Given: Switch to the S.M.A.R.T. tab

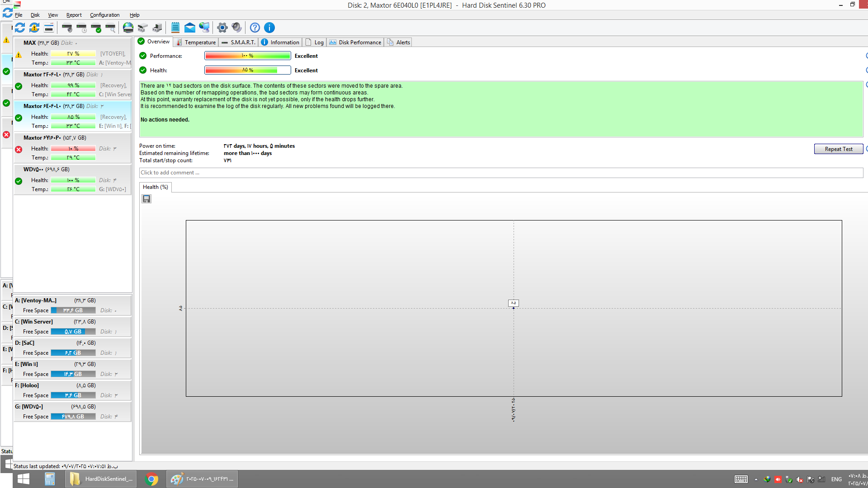Looking at the screenshot, I should 238,42.
